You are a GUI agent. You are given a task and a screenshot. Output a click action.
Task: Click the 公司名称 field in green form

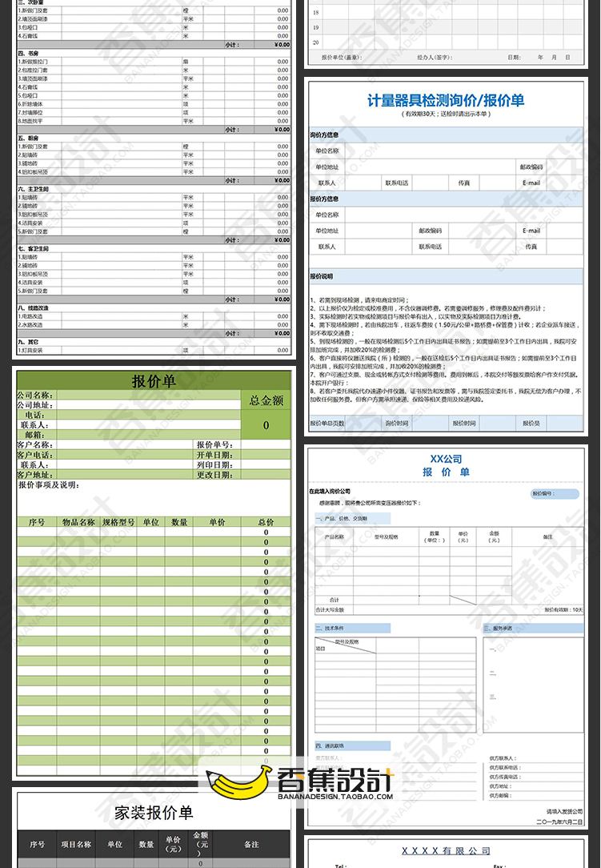35,395
